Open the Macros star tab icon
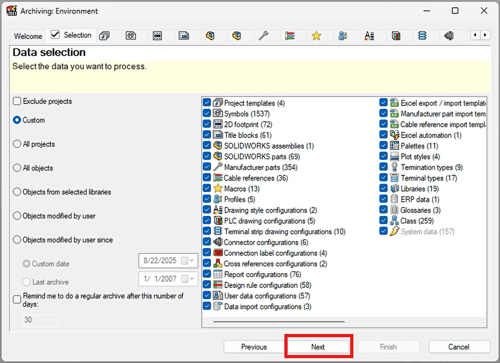This screenshot has width=500, height=363. click(x=316, y=35)
